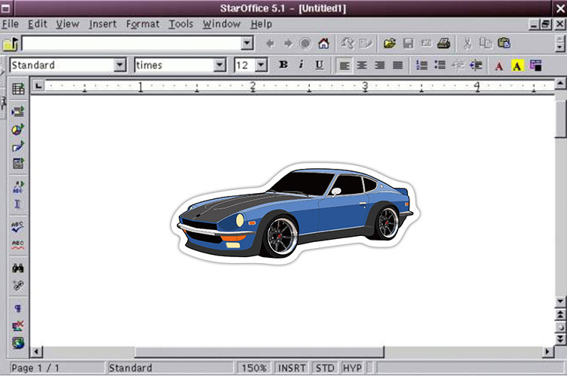Copy selection with the Copy icon
The image size is (567, 392).
[x=486, y=44]
